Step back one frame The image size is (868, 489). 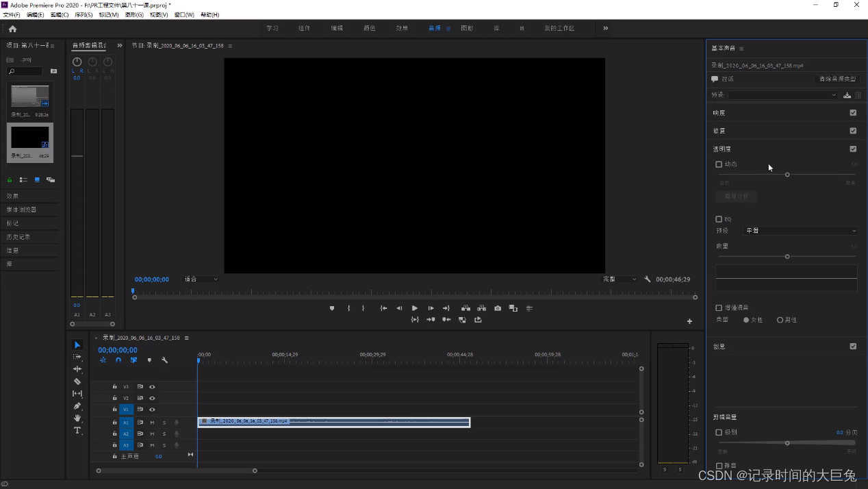pyautogui.click(x=399, y=308)
